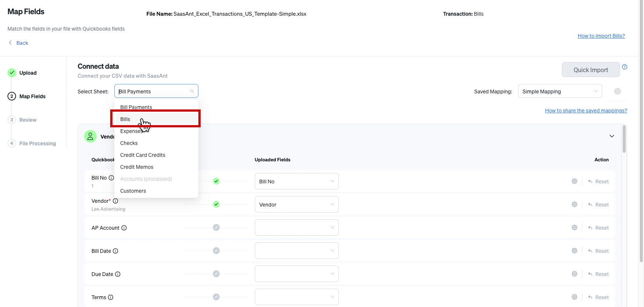Reset the Due Date mapping
The image size is (644, 307).
(x=598, y=274)
